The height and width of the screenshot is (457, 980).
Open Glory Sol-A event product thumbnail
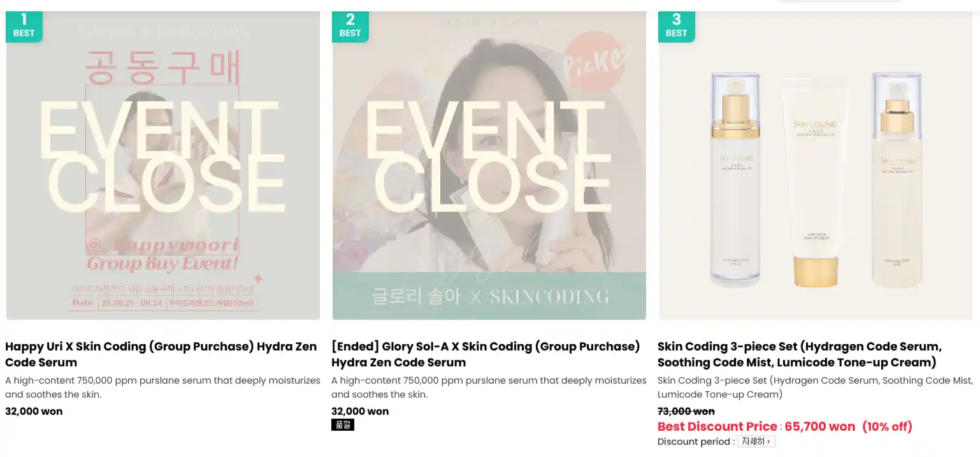click(x=489, y=166)
